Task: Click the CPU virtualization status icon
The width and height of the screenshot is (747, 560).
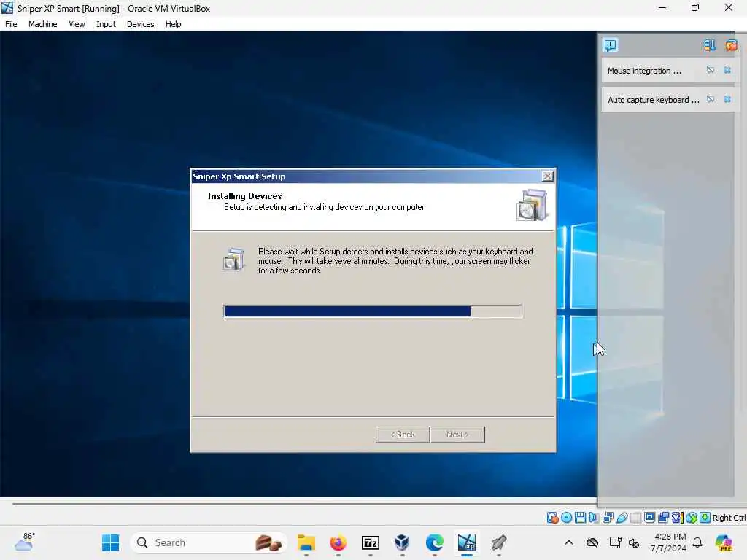Action: pyautogui.click(x=677, y=518)
